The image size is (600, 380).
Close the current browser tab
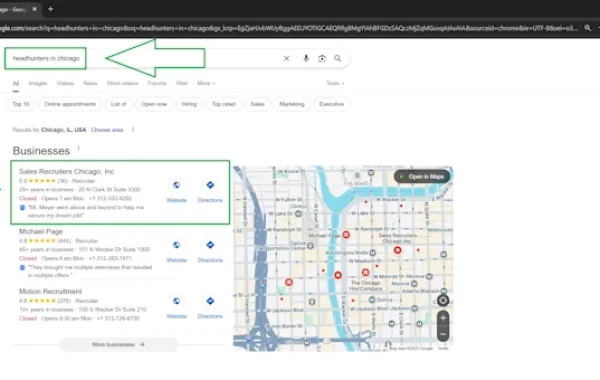(34, 9)
